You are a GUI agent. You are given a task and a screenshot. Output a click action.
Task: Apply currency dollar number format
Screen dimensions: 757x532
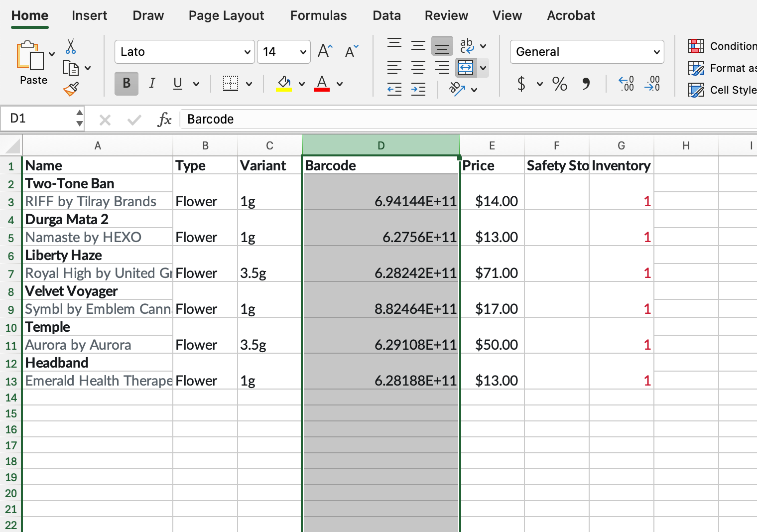click(521, 84)
